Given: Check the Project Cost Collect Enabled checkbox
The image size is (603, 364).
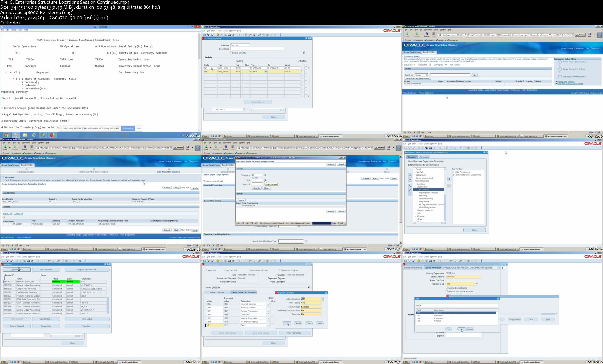Looking at the screenshot, I should (447, 292).
